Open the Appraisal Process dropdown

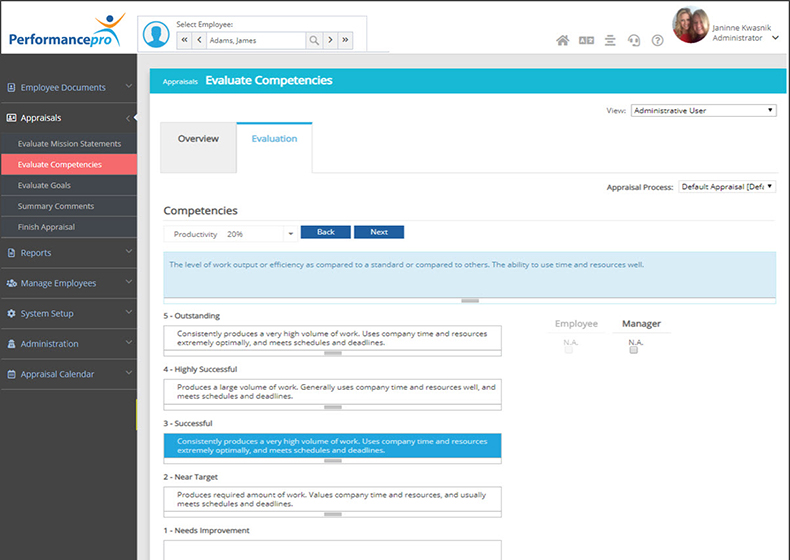727,187
